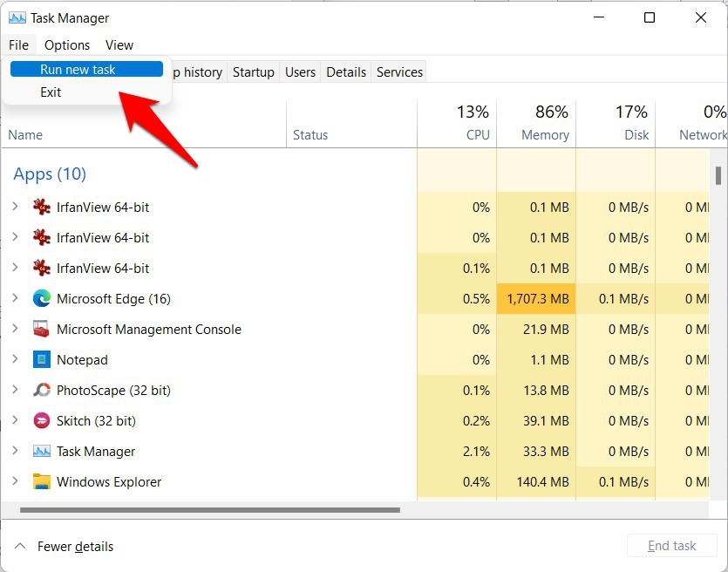Switch to the Startup tab

(x=254, y=72)
